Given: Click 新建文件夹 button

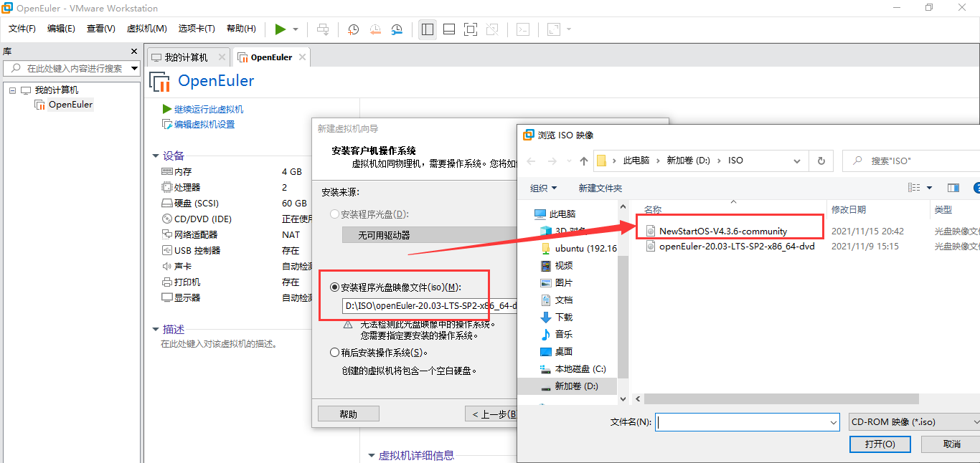Looking at the screenshot, I should [600, 188].
